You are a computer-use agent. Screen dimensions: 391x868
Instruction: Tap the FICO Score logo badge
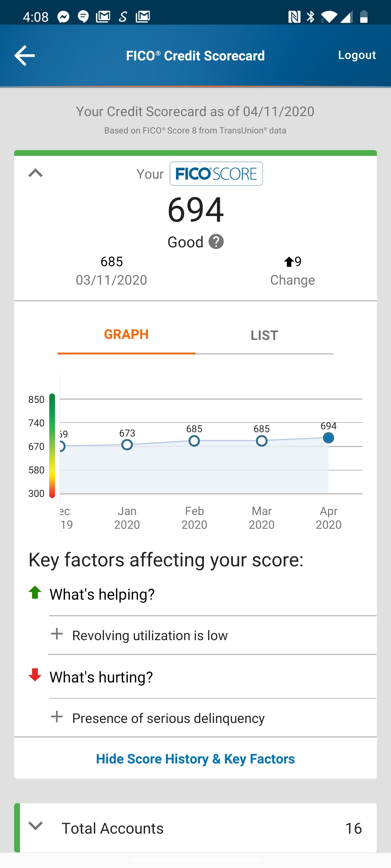(x=216, y=174)
